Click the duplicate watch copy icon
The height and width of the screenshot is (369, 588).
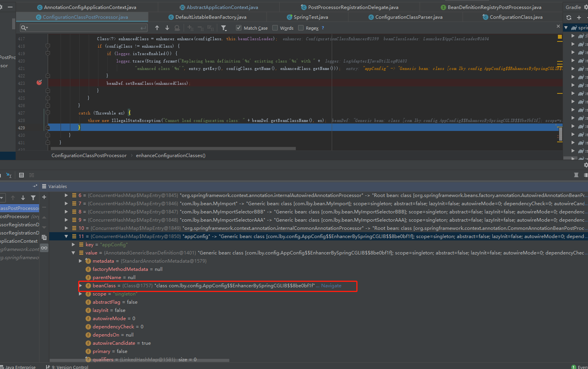(44, 237)
